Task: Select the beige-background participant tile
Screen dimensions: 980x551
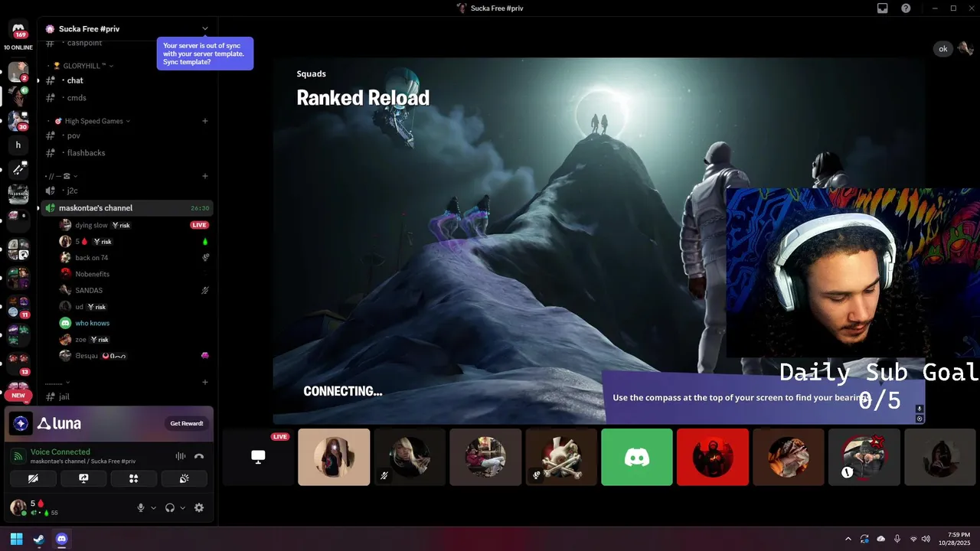Action: tap(334, 457)
